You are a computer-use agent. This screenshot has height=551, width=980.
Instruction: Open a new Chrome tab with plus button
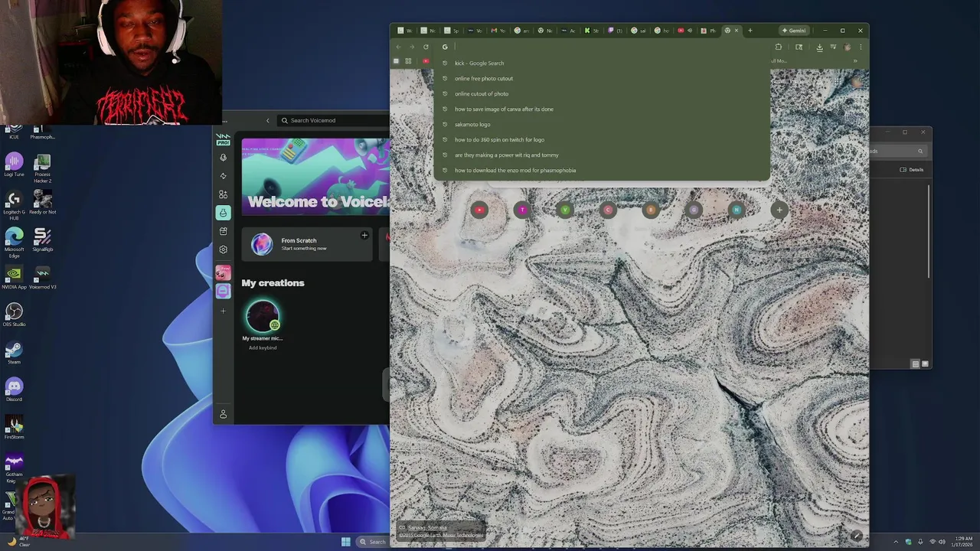coord(750,31)
